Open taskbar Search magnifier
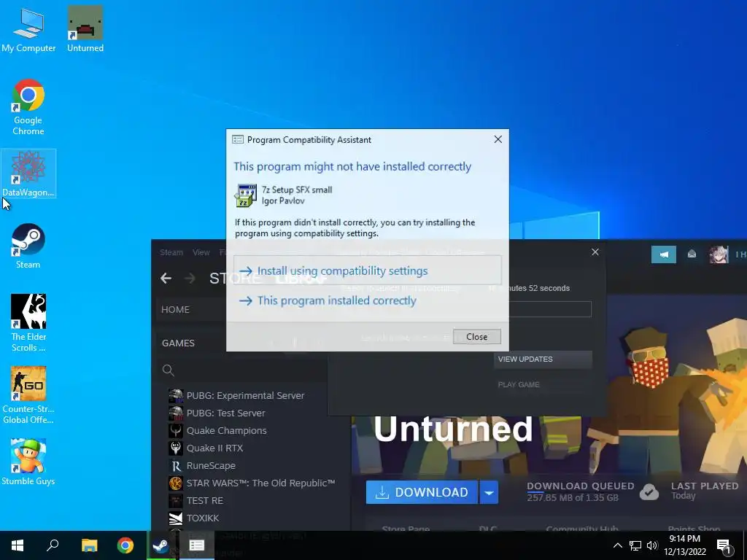 pyautogui.click(x=53, y=545)
